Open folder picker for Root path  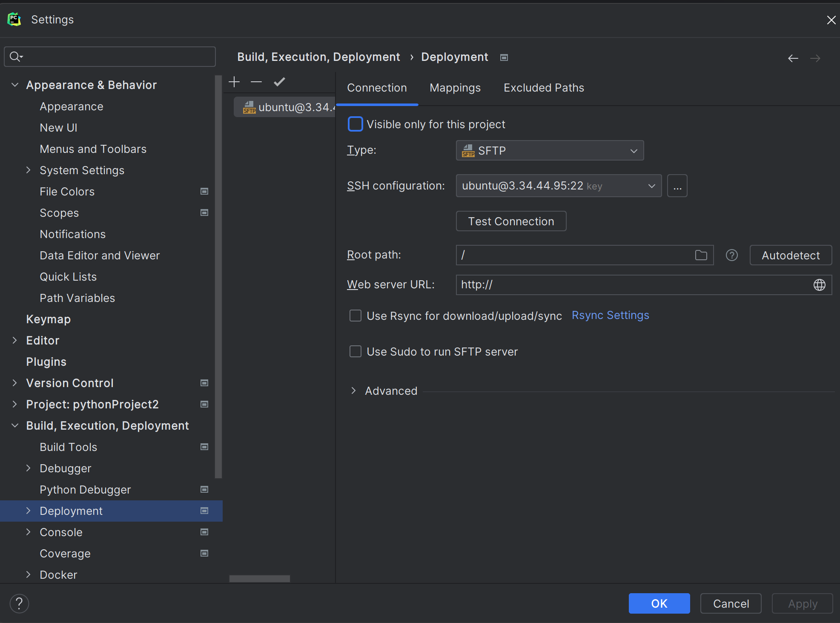(701, 255)
